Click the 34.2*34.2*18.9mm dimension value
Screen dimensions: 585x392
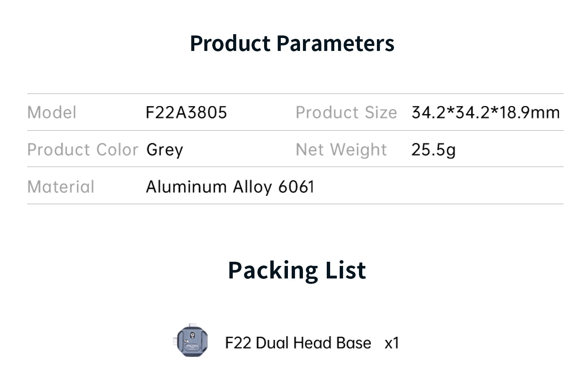point(486,112)
